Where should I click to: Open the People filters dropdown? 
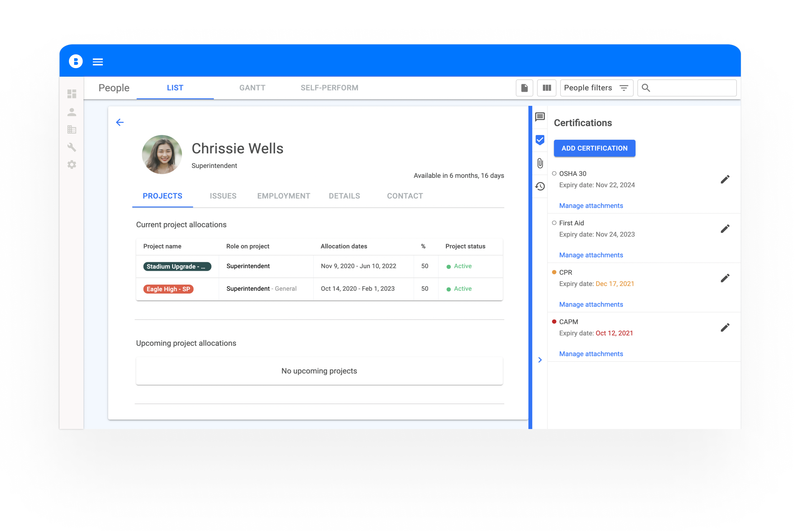tap(596, 88)
